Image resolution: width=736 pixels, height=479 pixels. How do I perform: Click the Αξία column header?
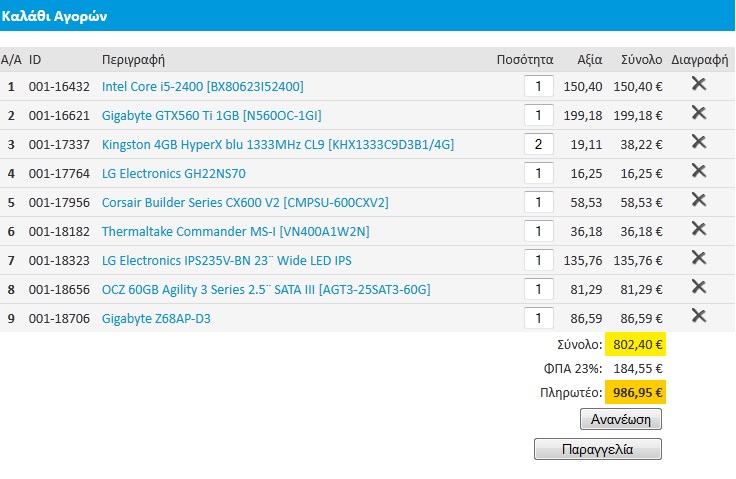coord(590,60)
